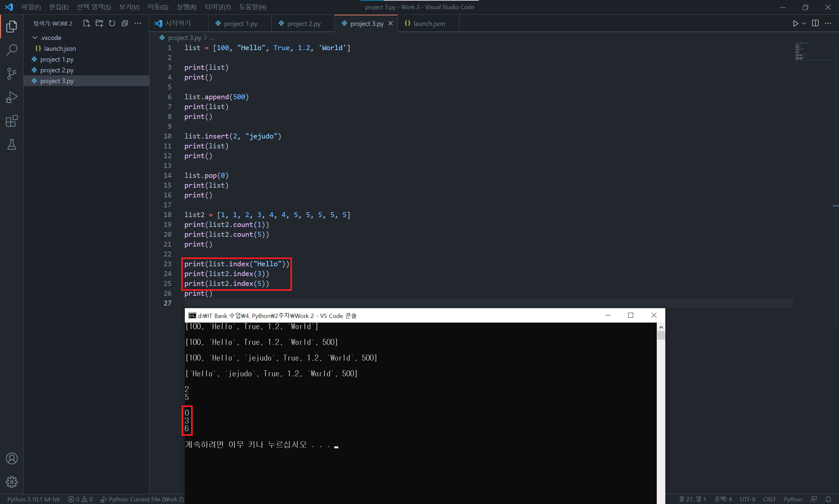This screenshot has height=504, width=839.
Task: Open the 터미널(T) menu
Action: [218, 7]
